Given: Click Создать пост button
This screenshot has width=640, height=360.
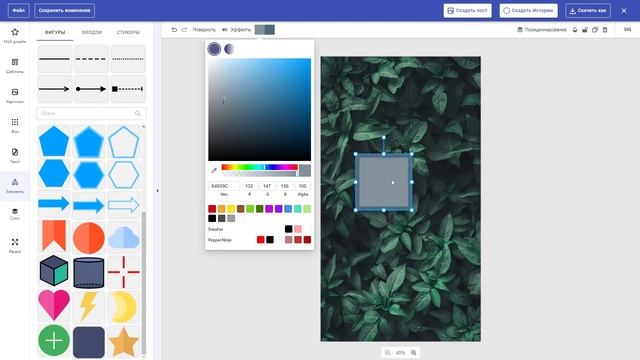Looking at the screenshot, I should click(x=467, y=11).
